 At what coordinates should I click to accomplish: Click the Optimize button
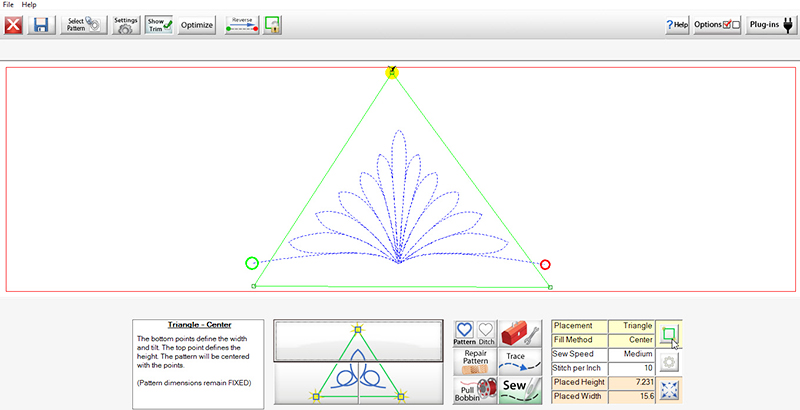(197, 24)
